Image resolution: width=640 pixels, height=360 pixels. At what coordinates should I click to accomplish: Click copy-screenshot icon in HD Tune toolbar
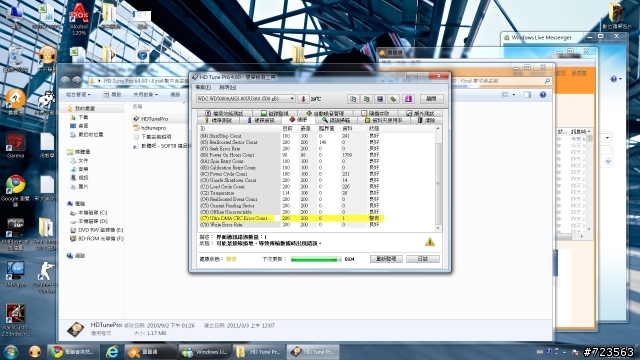tap(367, 99)
